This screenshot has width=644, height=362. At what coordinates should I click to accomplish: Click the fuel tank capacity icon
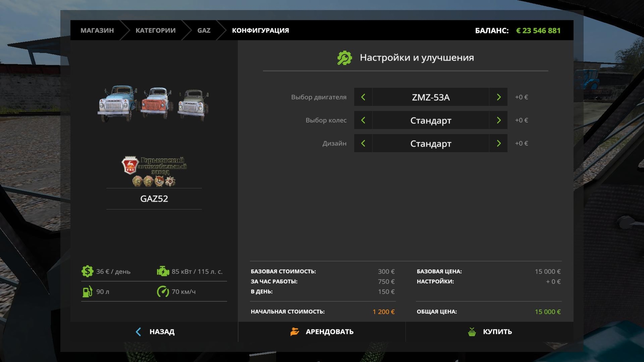(x=87, y=292)
